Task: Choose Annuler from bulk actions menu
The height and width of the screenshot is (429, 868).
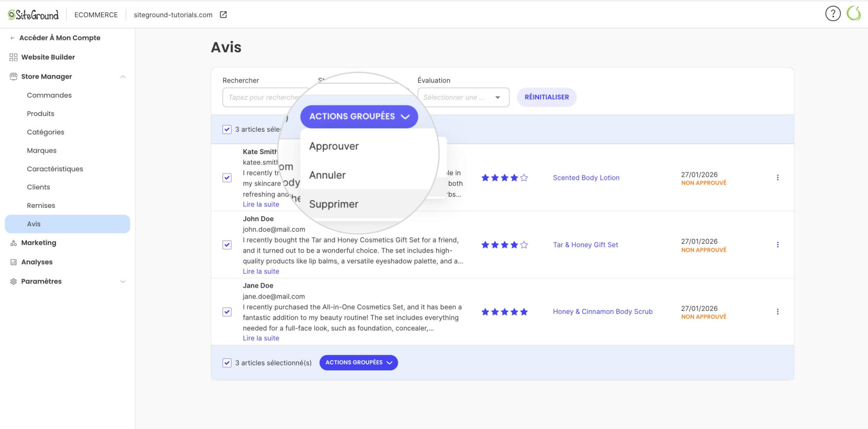Action: pos(327,175)
